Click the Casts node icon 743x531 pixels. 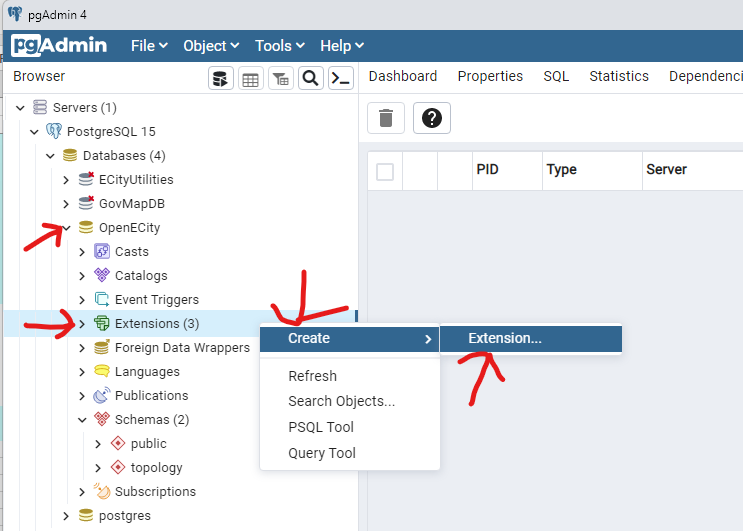[102, 252]
